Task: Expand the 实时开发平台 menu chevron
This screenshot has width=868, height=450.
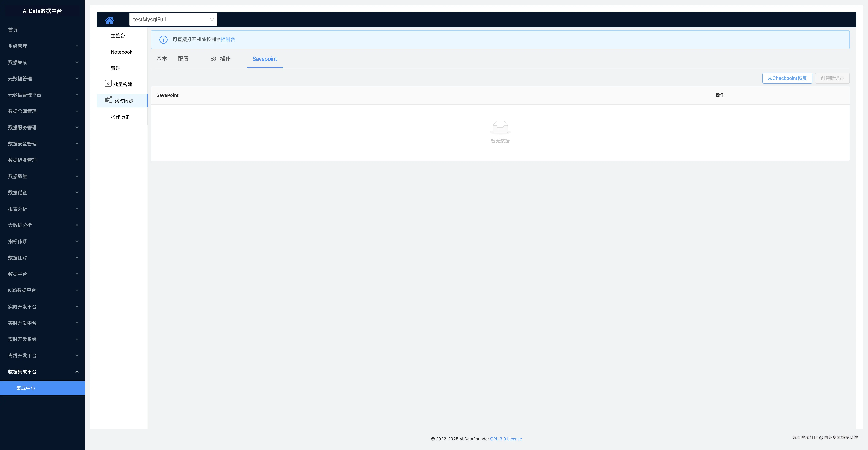Action: [x=77, y=307]
